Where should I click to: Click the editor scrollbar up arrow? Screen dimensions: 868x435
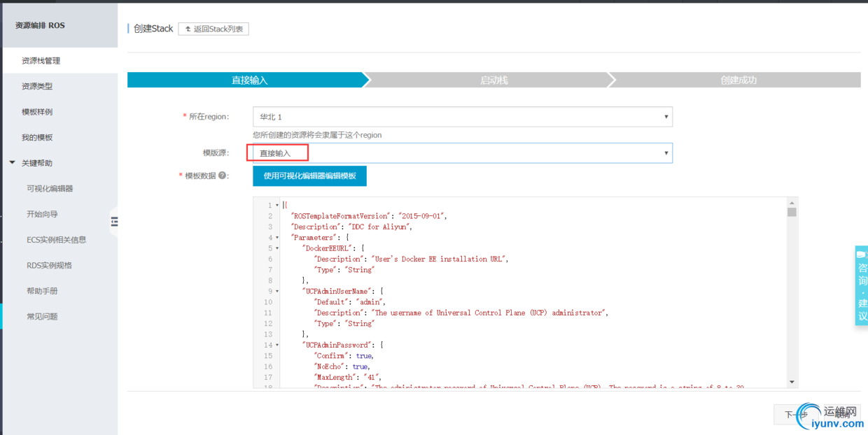pyautogui.click(x=792, y=202)
